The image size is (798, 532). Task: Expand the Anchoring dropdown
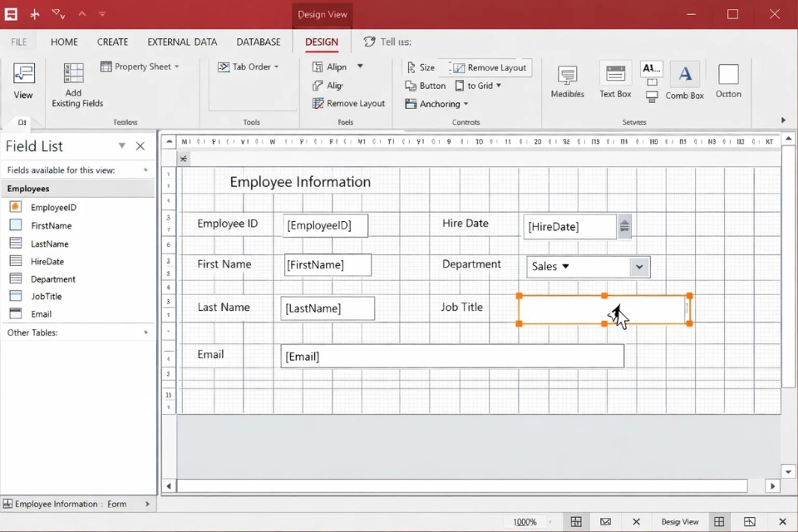point(437,104)
